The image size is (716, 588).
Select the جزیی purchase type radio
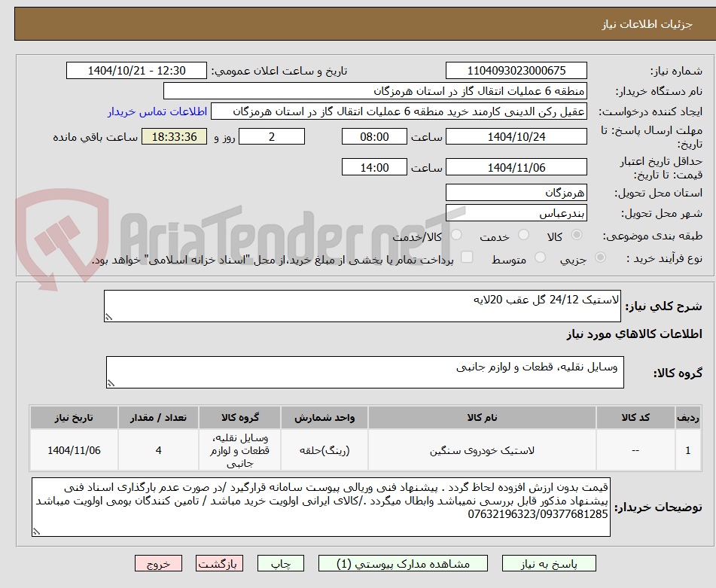tap(600, 257)
